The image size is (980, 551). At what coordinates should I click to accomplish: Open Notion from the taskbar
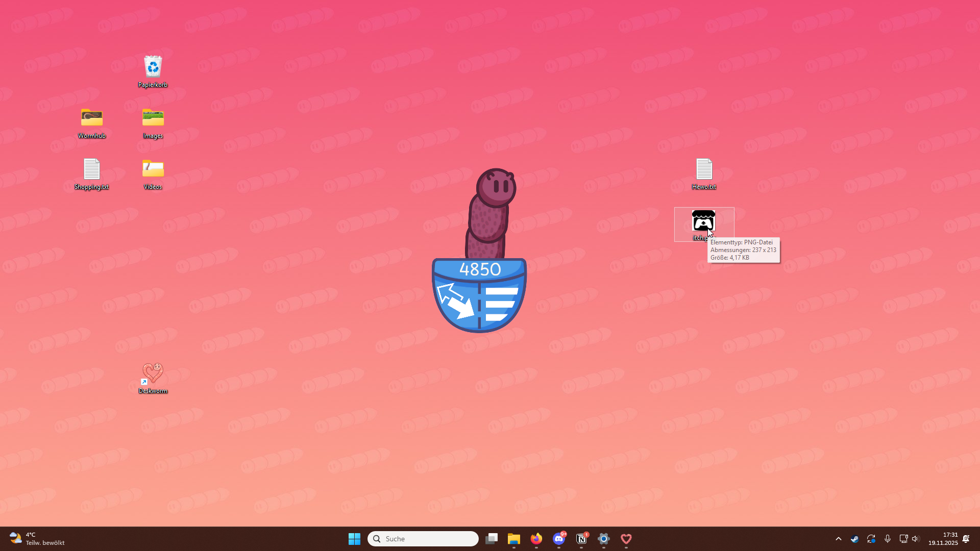point(581,539)
